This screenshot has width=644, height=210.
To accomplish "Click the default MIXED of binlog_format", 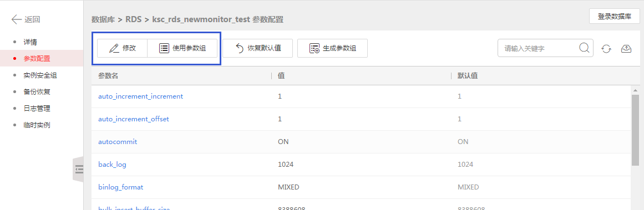I will click(x=468, y=187).
